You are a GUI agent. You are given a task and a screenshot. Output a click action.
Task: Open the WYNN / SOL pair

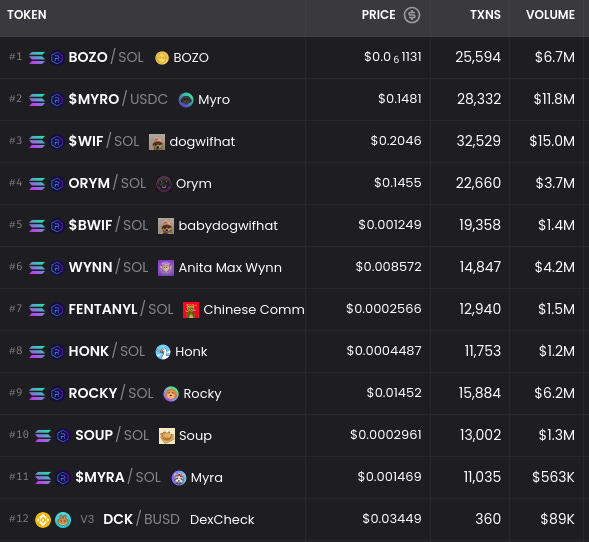[x=108, y=268]
